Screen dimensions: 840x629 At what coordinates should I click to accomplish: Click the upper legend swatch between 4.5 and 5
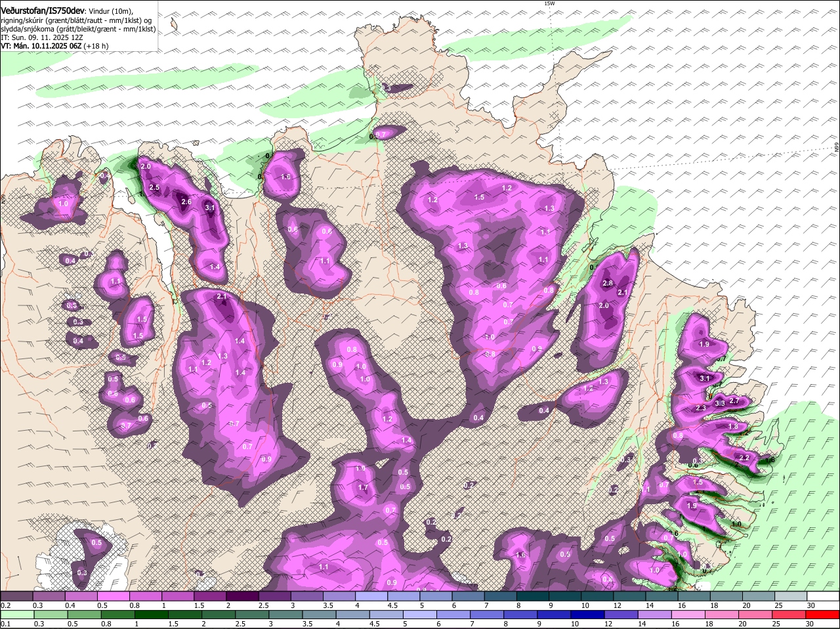pos(404,596)
